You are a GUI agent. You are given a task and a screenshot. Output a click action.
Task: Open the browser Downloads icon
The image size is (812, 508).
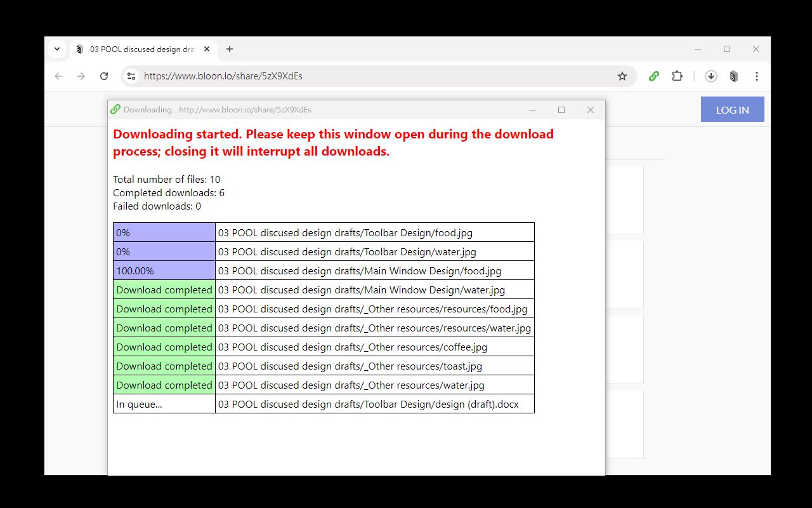click(x=711, y=76)
